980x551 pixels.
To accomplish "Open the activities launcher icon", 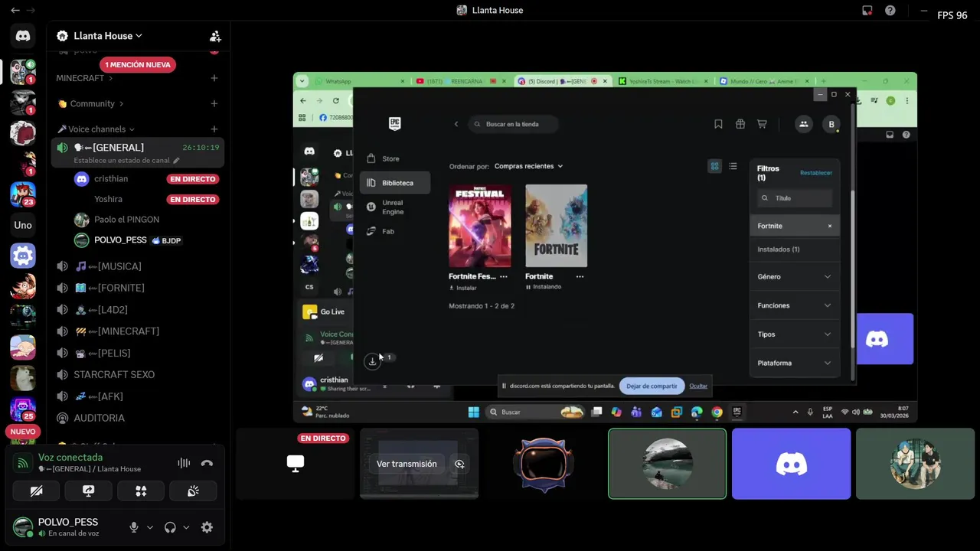I will 141,491.
